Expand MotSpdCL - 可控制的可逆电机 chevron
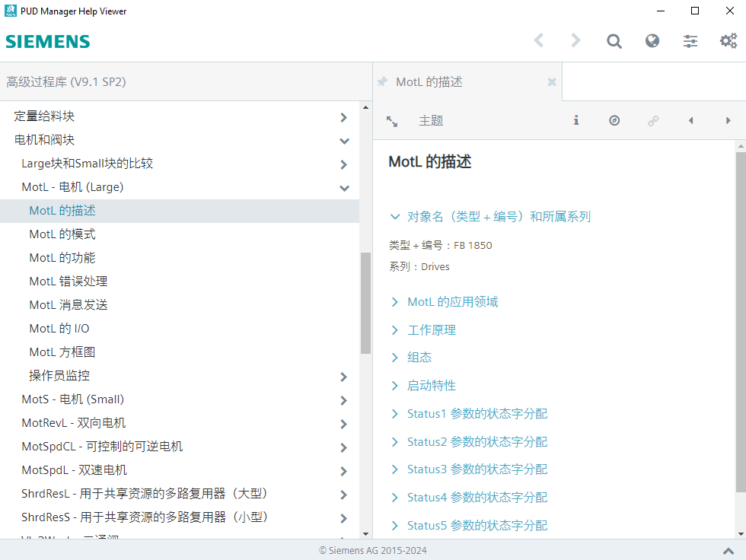 point(344,448)
